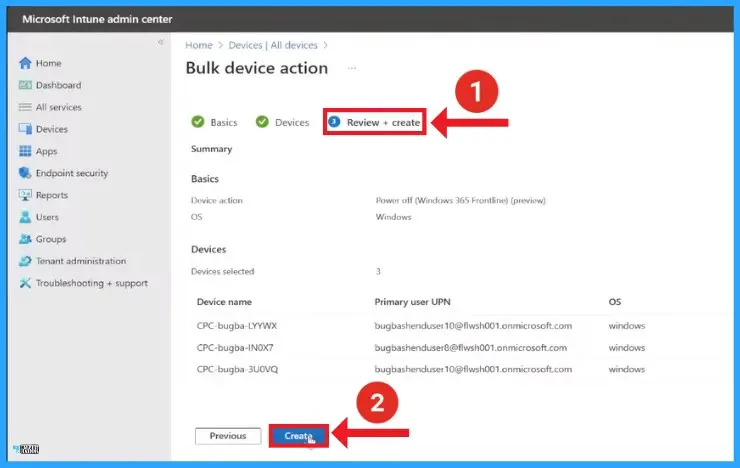Open the ellipsis menu beside Bulk device action
Image resolution: width=740 pixels, height=468 pixels.
click(x=352, y=68)
